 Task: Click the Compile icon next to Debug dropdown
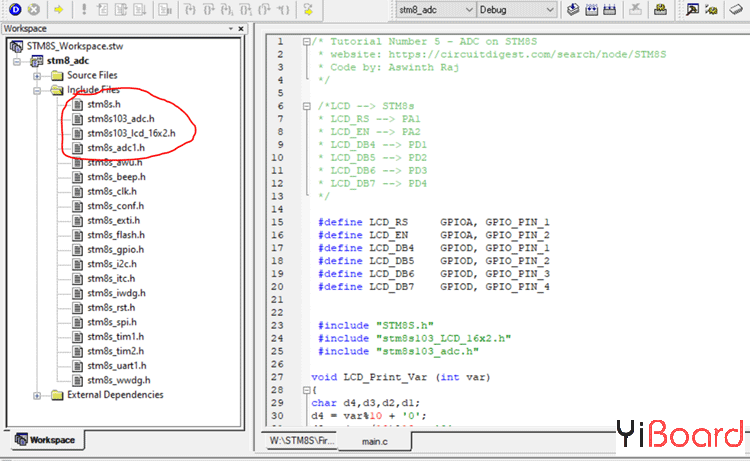tap(573, 9)
